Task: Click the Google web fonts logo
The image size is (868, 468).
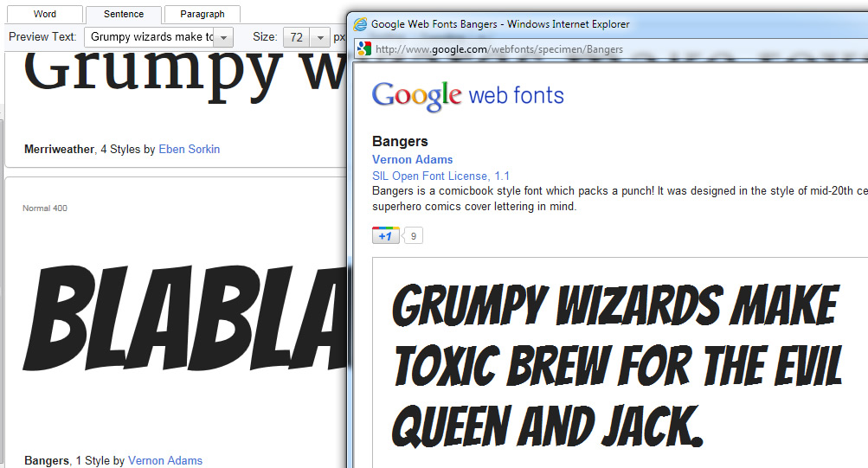Action: tap(468, 95)
